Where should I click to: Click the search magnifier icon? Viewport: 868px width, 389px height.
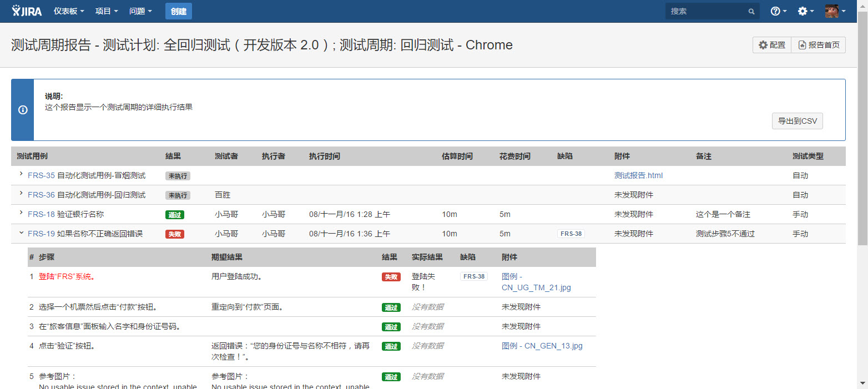tap(751, 11)
